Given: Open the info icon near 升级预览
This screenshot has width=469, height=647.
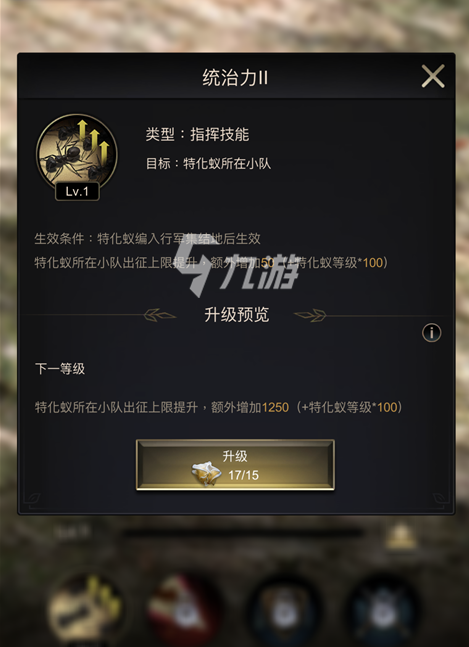Looking at the screenshot, I should tap(431, 333).
